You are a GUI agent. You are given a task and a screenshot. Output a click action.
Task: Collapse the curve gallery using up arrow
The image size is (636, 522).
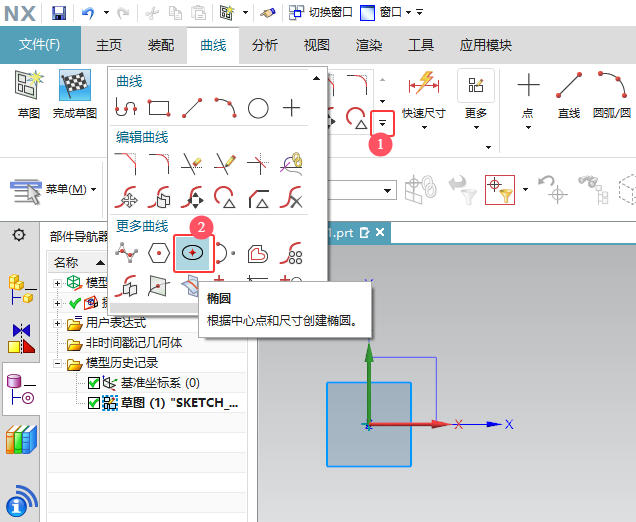pos(316,78)
